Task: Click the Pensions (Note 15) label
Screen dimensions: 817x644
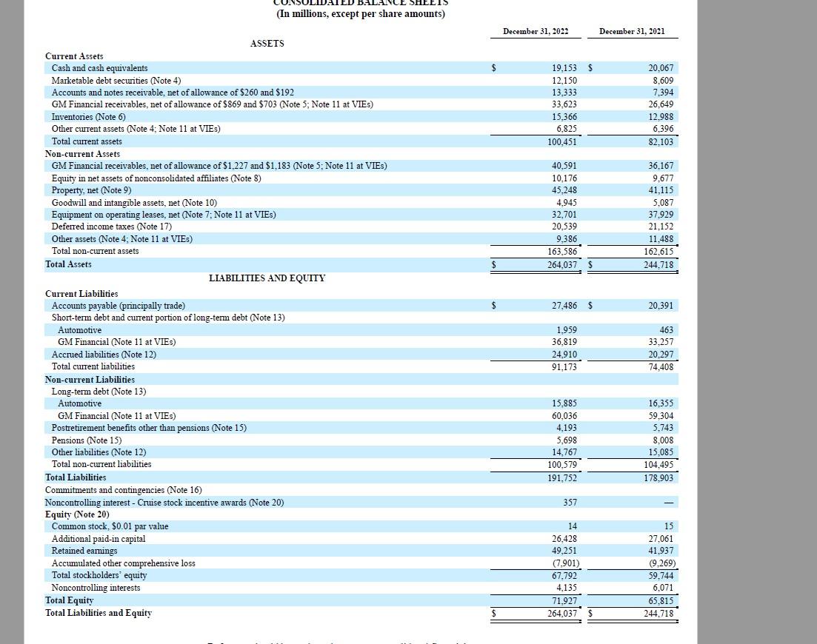Action: click(x=86, y=440)
